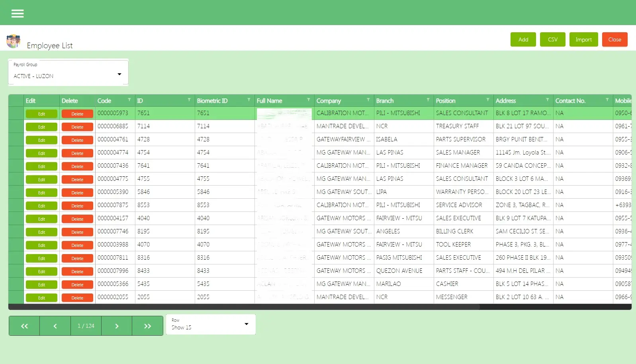Open the filter icon on Position column
The image size is (636, 364).
[x=487, y=100]
